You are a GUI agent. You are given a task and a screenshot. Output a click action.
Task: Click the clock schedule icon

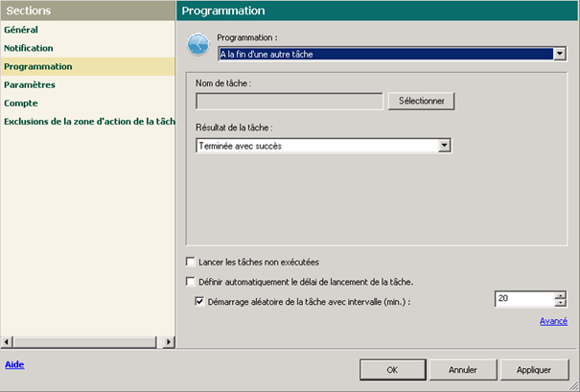[197, 44]
